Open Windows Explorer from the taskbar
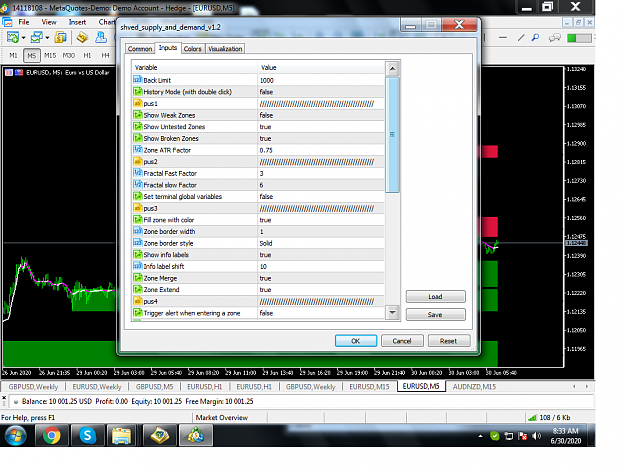The width and height of the screenshot is (625, 469). point(121,435)
